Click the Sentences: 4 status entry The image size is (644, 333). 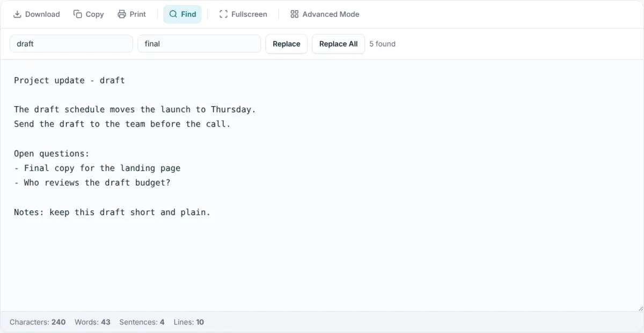point(142,322)
